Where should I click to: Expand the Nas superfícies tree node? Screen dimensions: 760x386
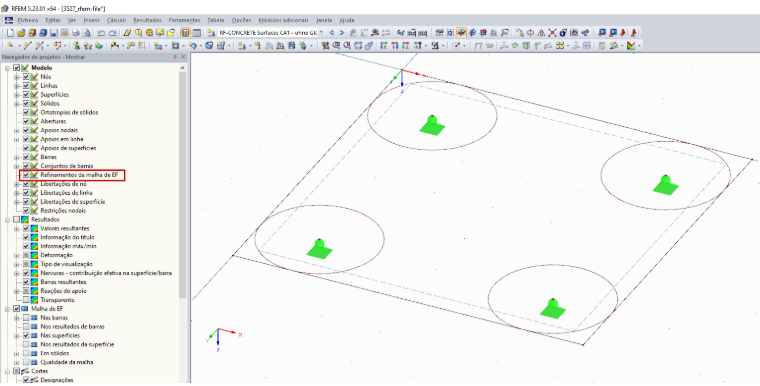(16, 336)
